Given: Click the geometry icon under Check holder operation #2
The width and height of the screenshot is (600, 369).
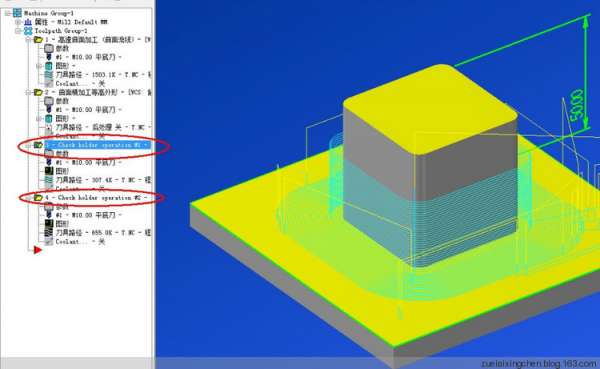Looking at the screenshot, I should click(x=49, y=224).
